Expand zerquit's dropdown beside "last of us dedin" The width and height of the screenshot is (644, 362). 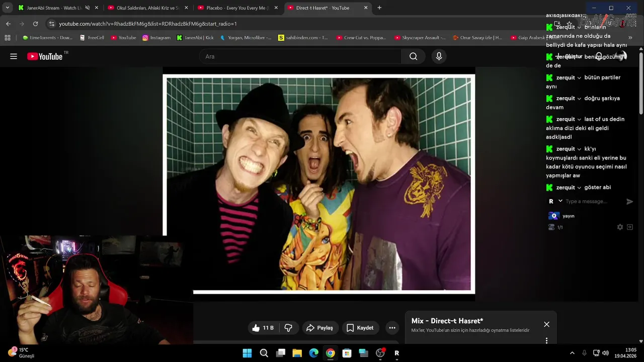(579, 119)
